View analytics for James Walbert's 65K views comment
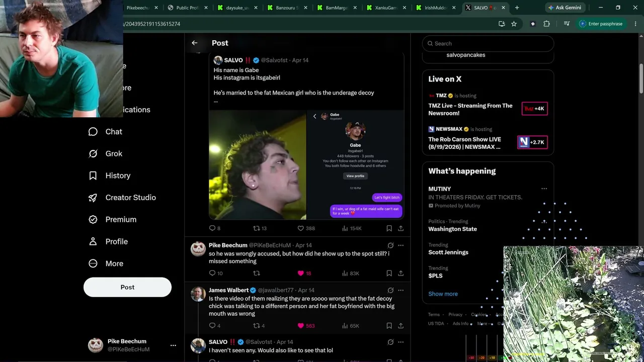The height and width of the screenshot is (362, 644). [350, 326]
